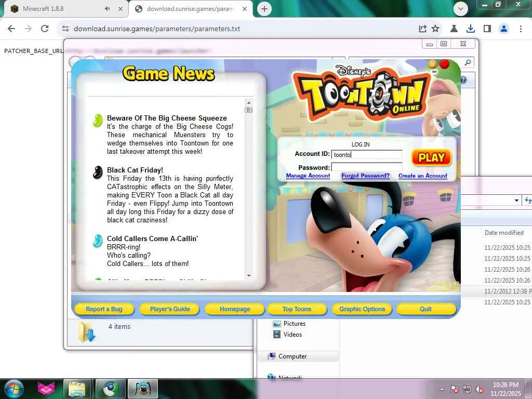The width and height of the screenshot is (532, 399).
Task: Click the red close orb on Toontown launcher
Action: click(444, 64)
